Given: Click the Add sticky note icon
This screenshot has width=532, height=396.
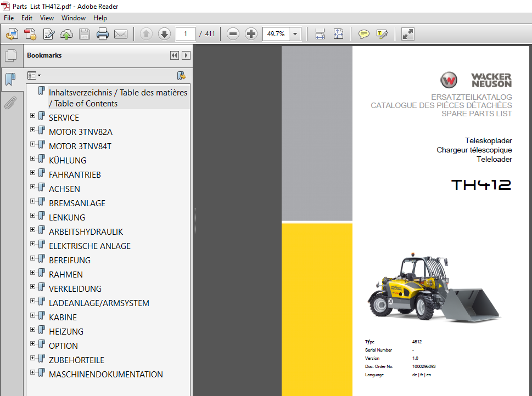Looking at the screenshot, I should tap(363, 34).
